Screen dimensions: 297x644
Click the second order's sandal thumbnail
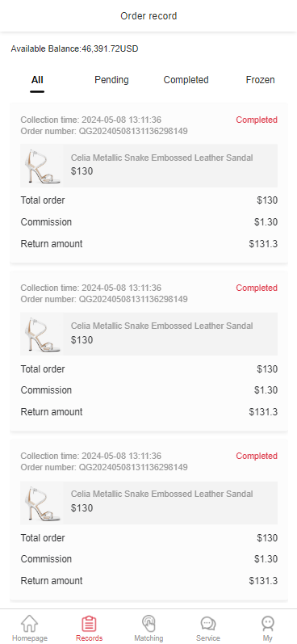point(42,334)
